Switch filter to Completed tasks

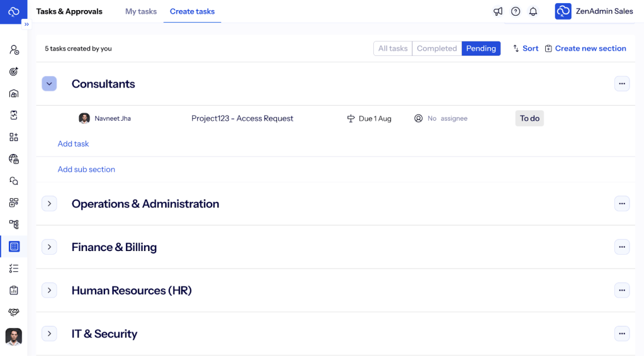coord(437,48)
